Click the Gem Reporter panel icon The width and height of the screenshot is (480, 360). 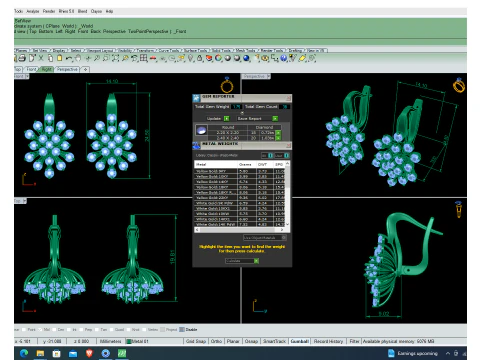[196, 98]
